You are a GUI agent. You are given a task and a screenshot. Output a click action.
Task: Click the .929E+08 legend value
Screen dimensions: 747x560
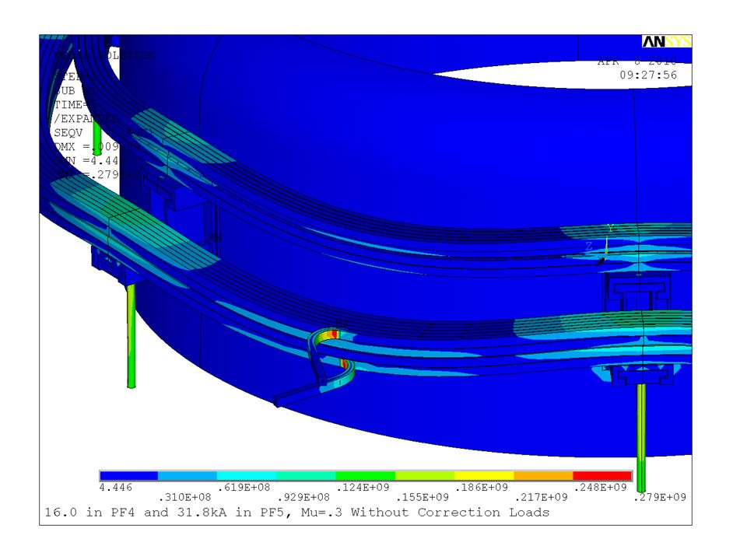point(303,497)
